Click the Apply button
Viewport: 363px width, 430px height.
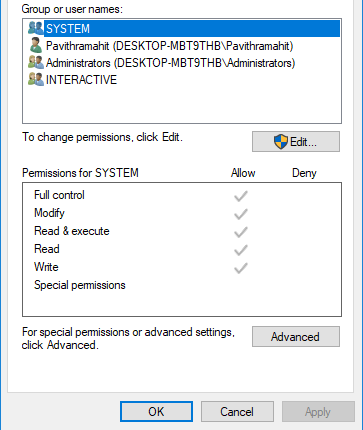click(x=318, y=412)
